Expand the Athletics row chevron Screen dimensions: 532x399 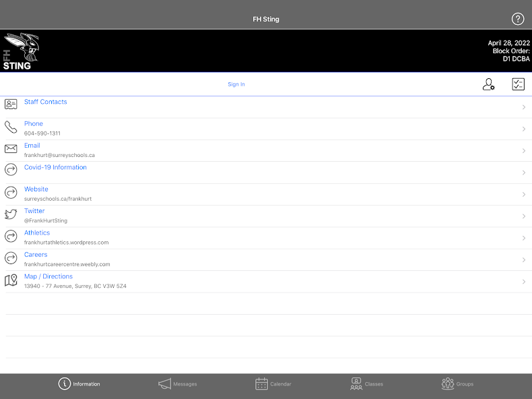pos(524,238)
